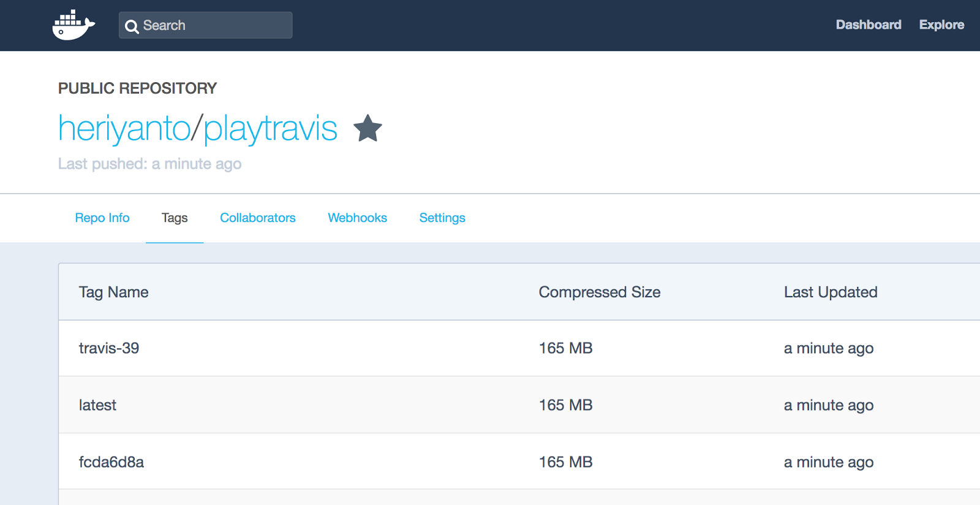The width and height of the screenshot is (980, 505).
Task: Click the Docker whale logo
Action: [x=73, y=25]
